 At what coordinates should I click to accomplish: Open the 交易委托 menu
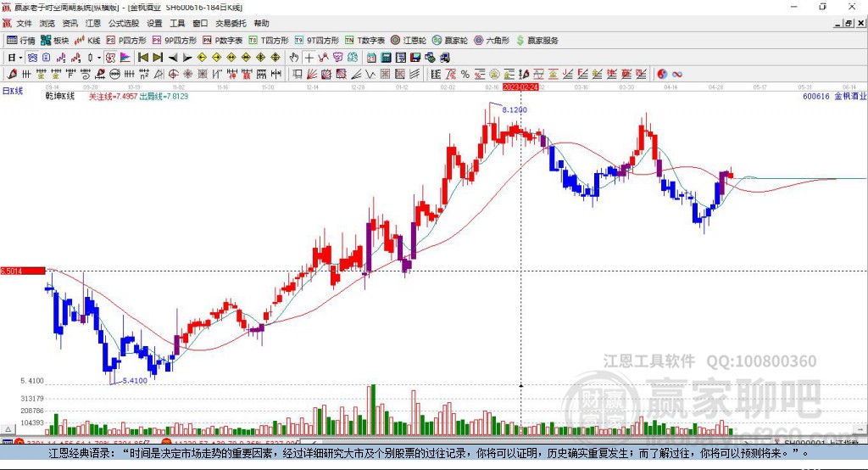pyautogui.click(x=231, y=23)
